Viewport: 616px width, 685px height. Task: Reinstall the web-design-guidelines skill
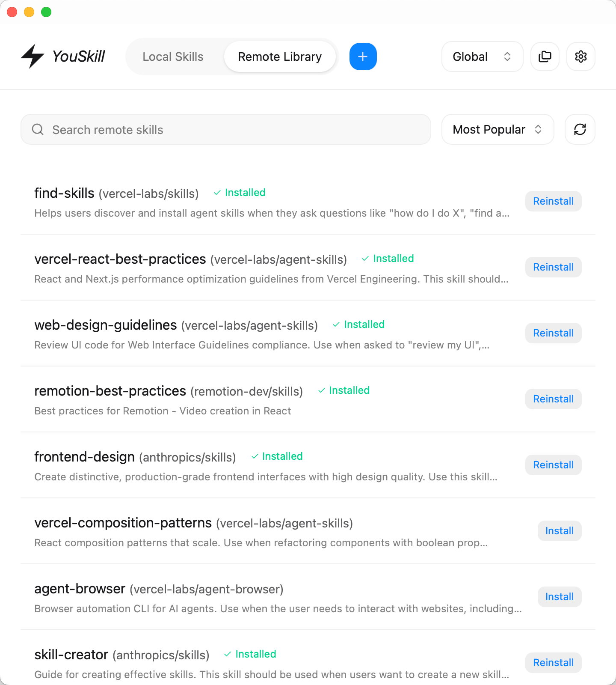click(x=553, y=333)
